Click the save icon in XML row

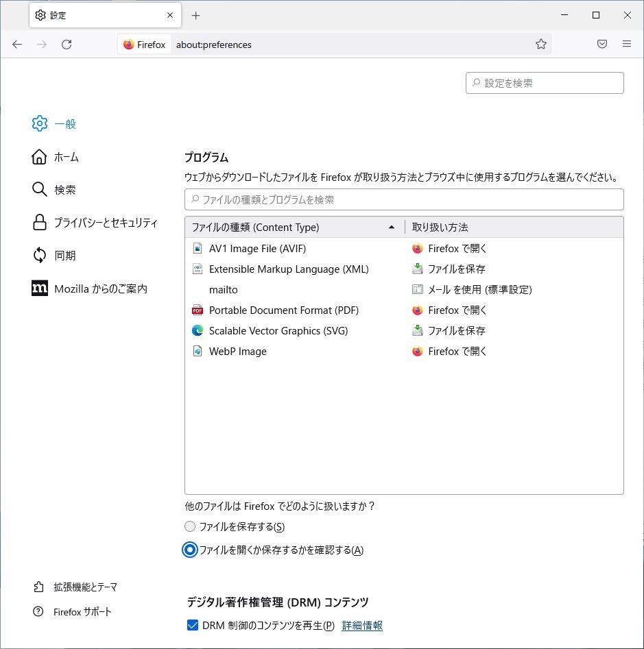pos(418,269)
